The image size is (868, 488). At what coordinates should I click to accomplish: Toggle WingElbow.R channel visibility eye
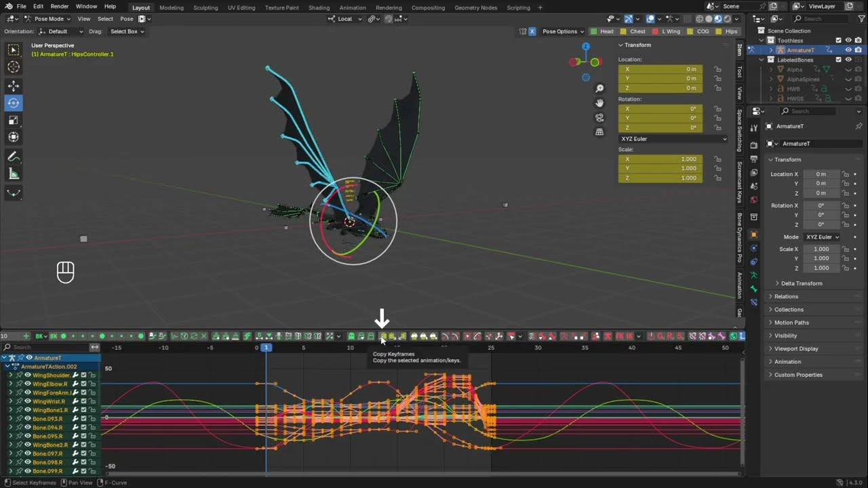(28, 384)
